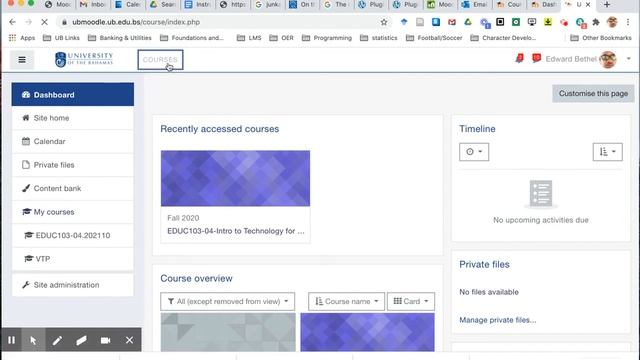Viewport: 640px width, 360px height.
Task: Select the recorder's pen drawing tool
Action: coord(57,340)
